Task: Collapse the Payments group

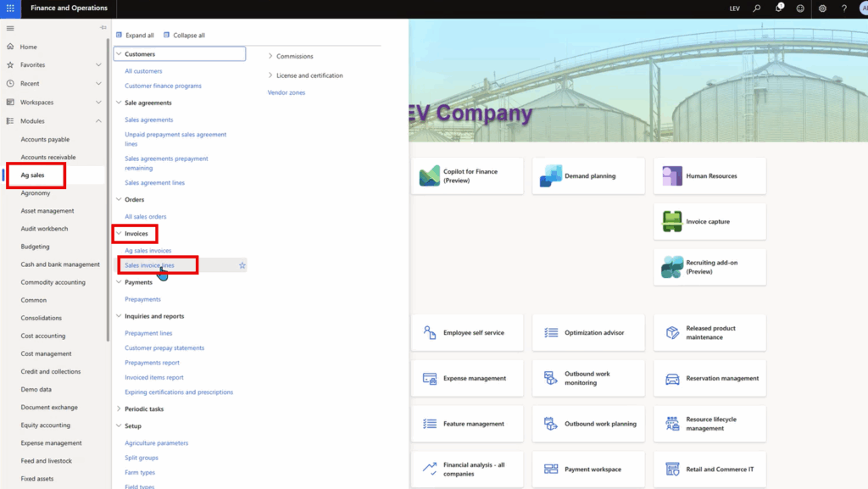Action: (119, 282)
